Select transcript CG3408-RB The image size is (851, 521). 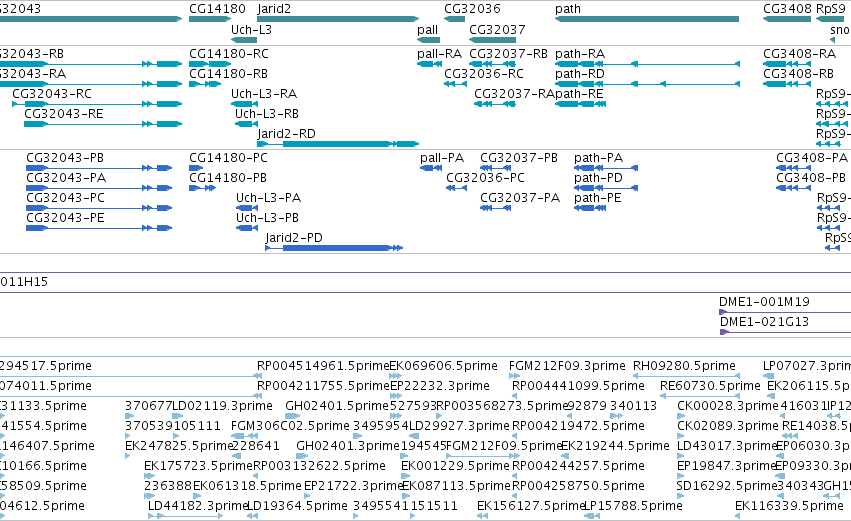[x=798, y=74]
